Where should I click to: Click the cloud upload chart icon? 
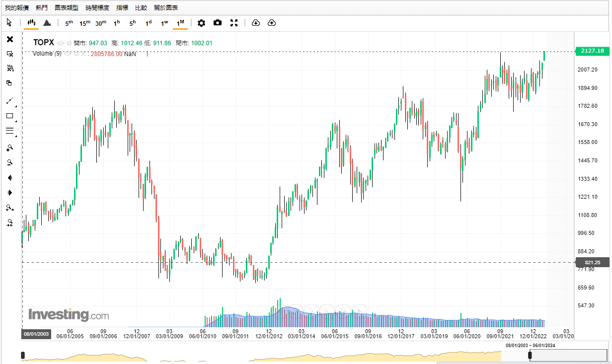pyautogui.click(x=272, y=23)
